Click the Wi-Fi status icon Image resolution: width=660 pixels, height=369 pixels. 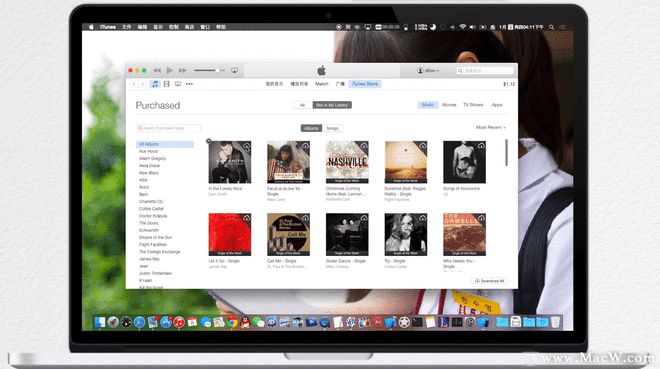click(x=463, y=27)
